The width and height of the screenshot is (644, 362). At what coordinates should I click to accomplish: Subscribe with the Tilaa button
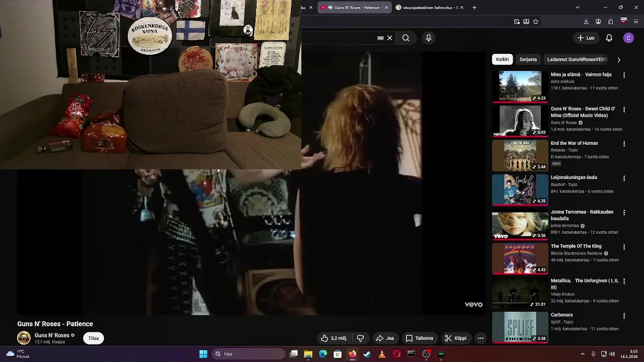point(94,338)
